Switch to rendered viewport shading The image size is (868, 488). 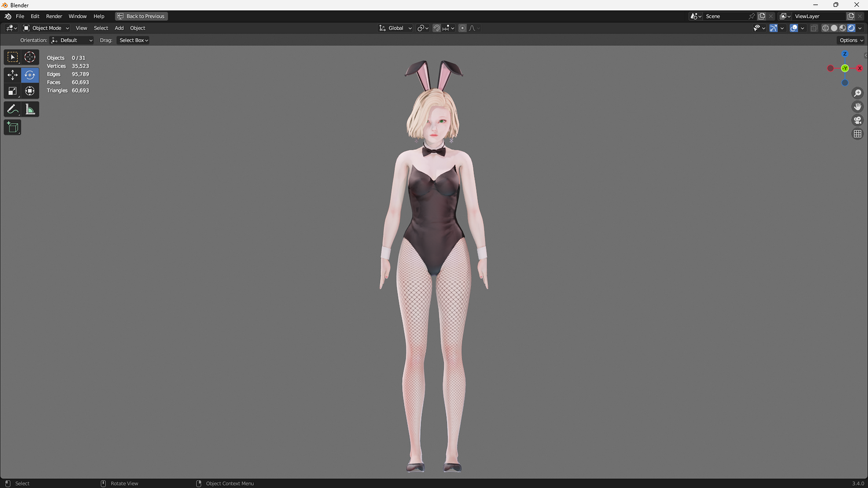(x=851, y=28)
